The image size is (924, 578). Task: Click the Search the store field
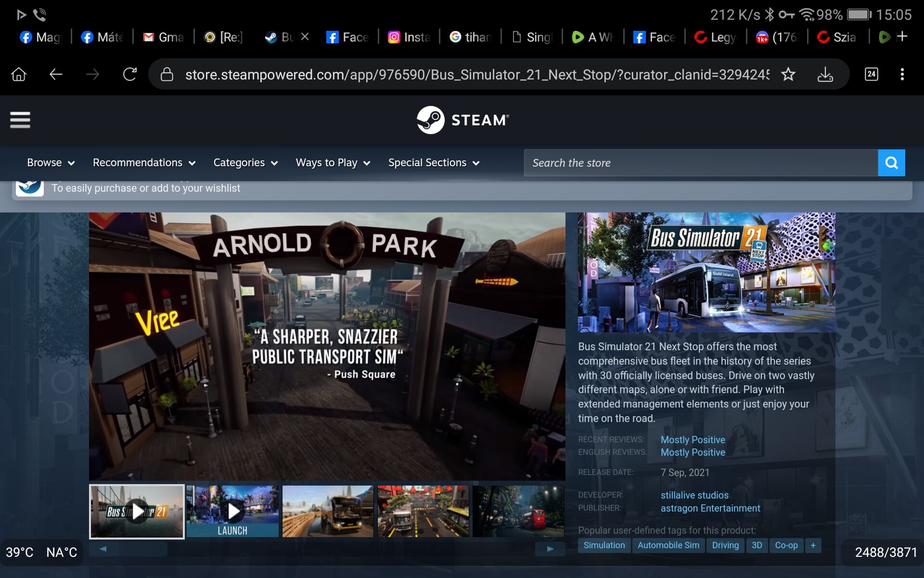click(x=700, y=163)
